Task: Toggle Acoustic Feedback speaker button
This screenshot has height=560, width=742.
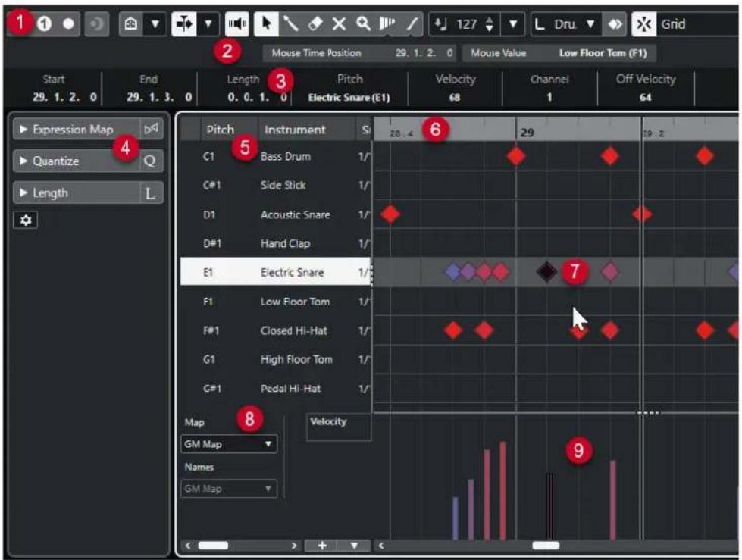Action: click(237, 23)
